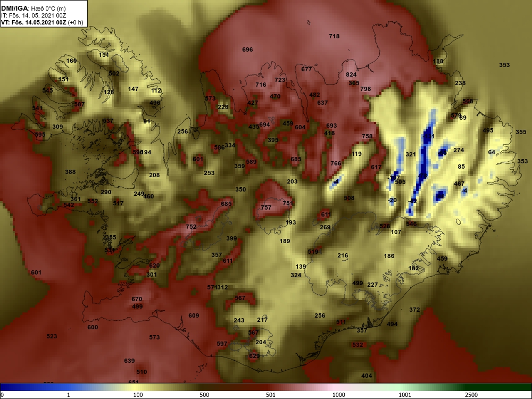532x399 pixels.
Task: Click legend label 2500 under the color bar
Action: click(x=471, y=395)
